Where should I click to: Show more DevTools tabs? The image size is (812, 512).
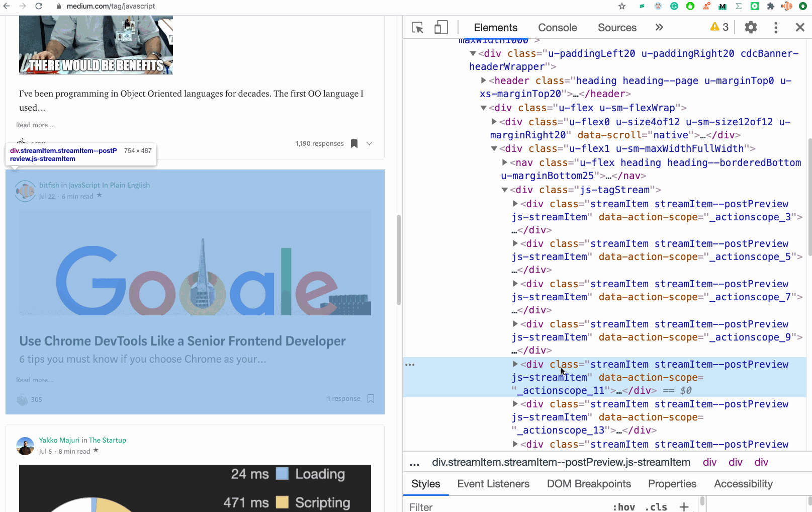coord(659,28)
